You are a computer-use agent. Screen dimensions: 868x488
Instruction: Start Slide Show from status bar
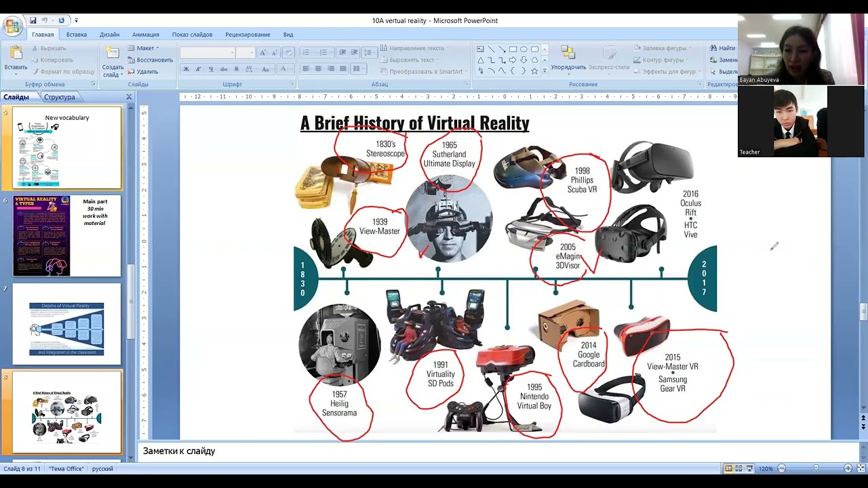point(749,468)
